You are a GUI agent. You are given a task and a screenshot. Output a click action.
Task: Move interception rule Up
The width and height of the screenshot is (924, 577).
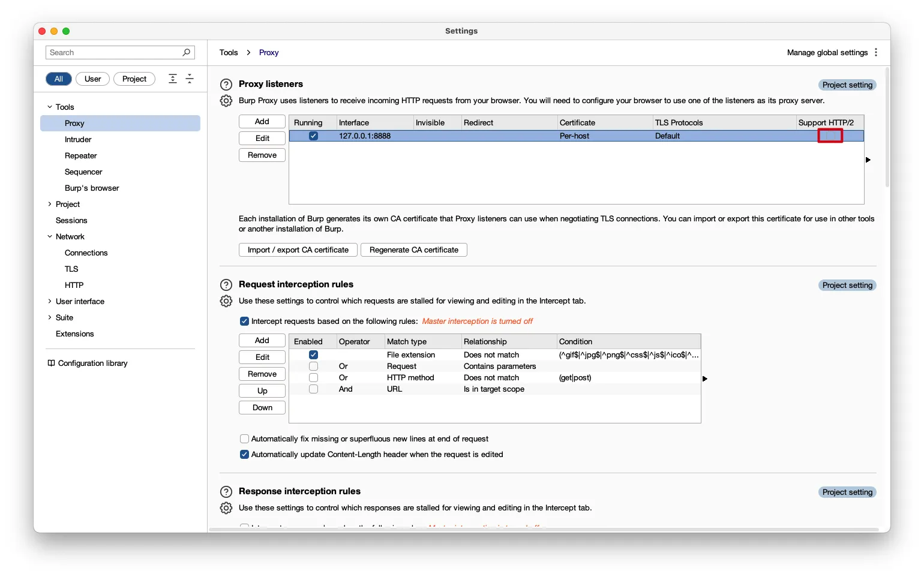click(x=262, y=390)
